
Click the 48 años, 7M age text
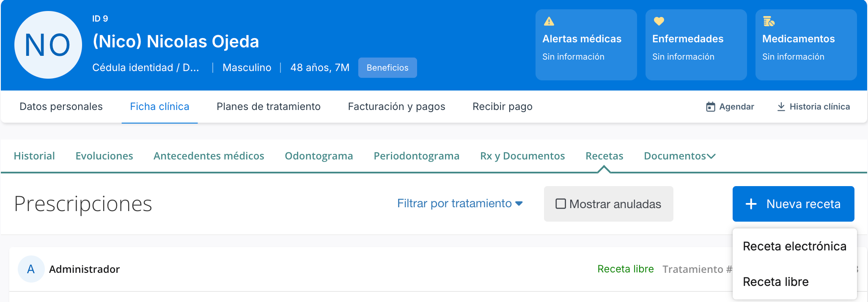pyautogui.click(x=320, y=68)
